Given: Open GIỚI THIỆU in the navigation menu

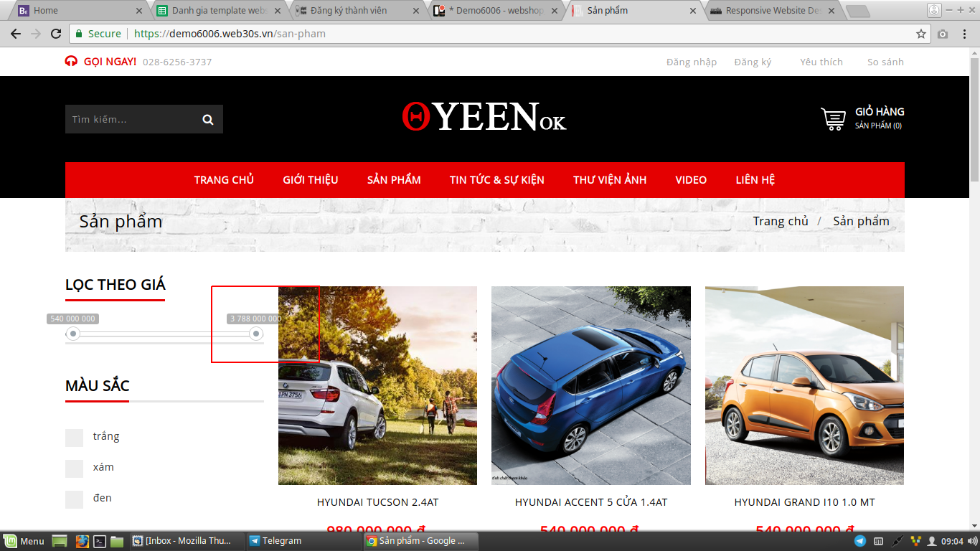Looking at the screenshot, I should 311,180.
